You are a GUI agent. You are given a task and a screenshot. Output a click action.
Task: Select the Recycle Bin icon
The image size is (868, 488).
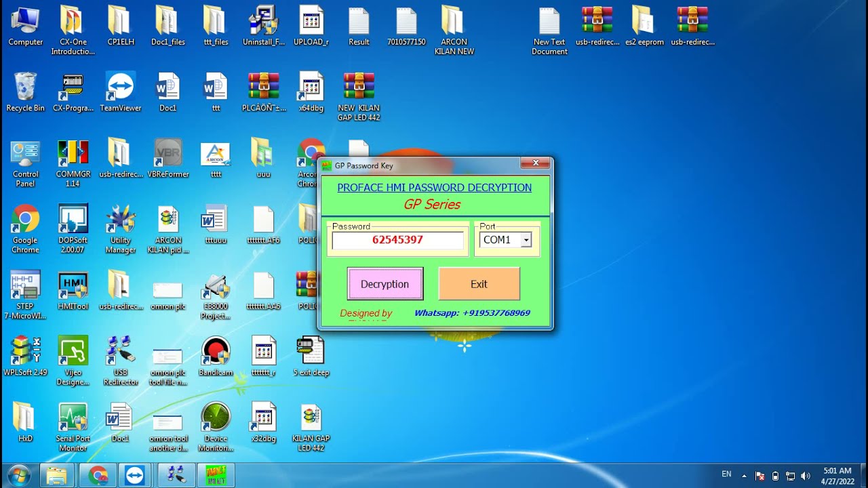point(26,92)
